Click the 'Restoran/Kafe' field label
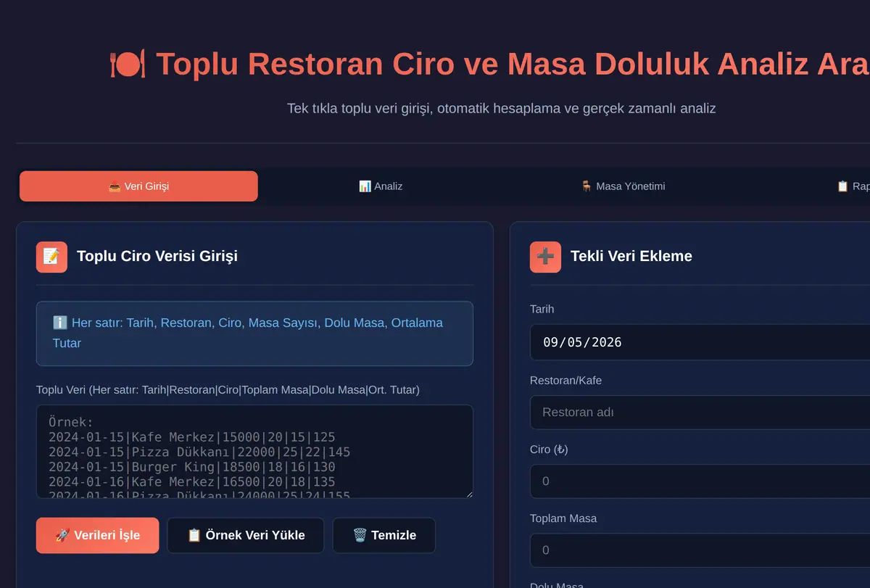 coord(565,381)
